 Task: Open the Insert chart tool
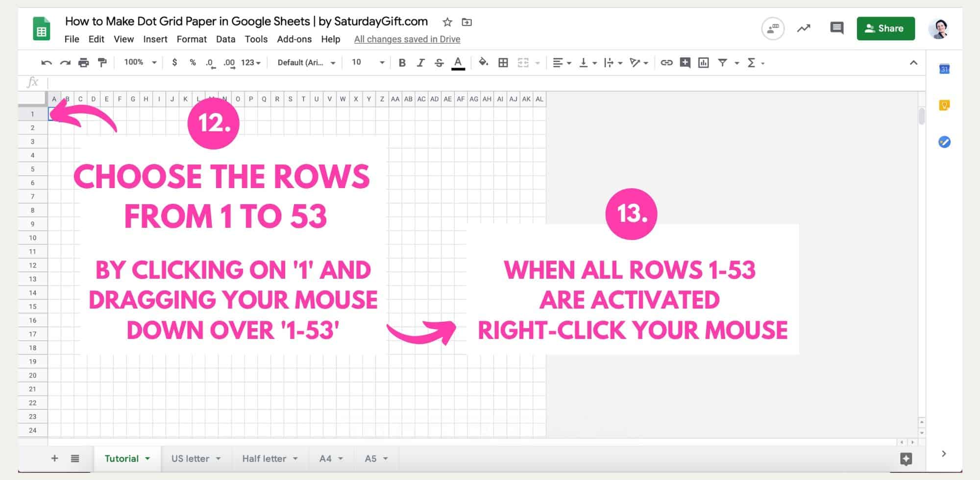point(704,63)
